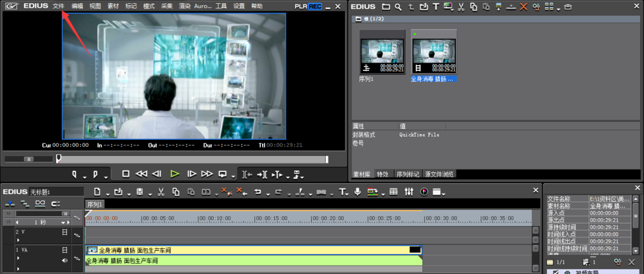This screenshot has height=274, width=644.
Task: Click the Cut scissors icon in timeline toolbar
Action: pos(160,192)
